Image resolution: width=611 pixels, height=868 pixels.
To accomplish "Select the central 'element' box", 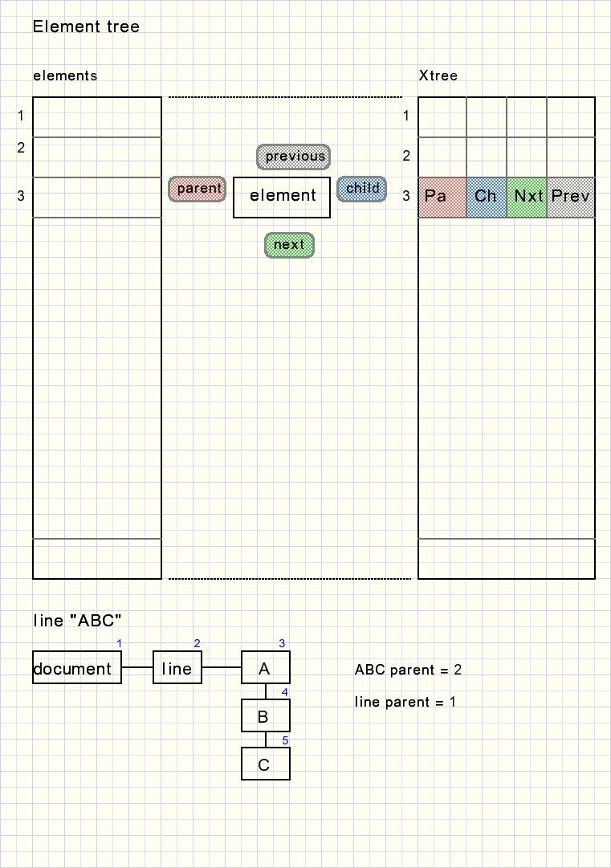I will point(282,197).
